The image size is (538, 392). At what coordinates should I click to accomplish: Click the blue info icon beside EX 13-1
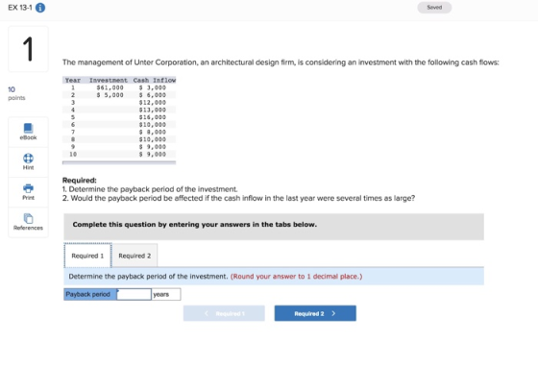tap(40, 8)
